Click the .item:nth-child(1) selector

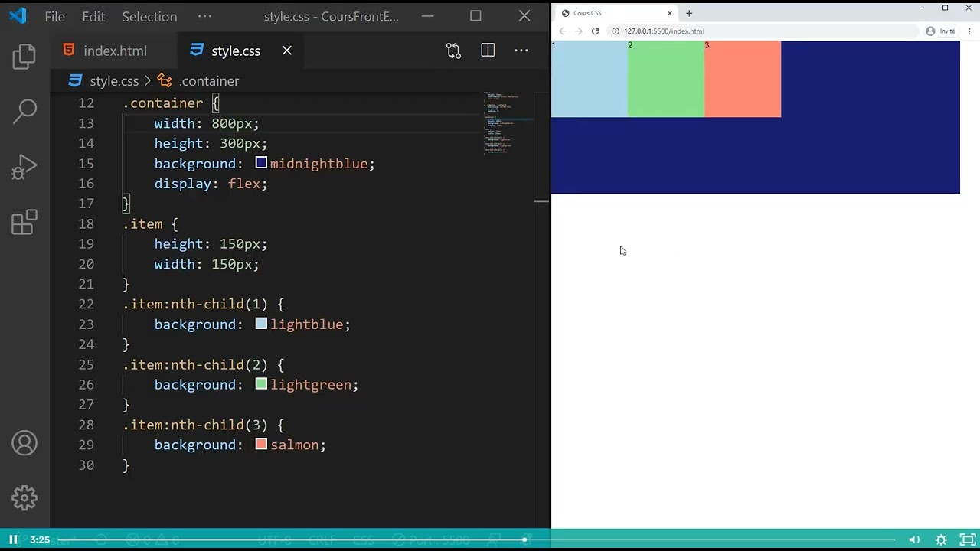click(x=195, y=304)
